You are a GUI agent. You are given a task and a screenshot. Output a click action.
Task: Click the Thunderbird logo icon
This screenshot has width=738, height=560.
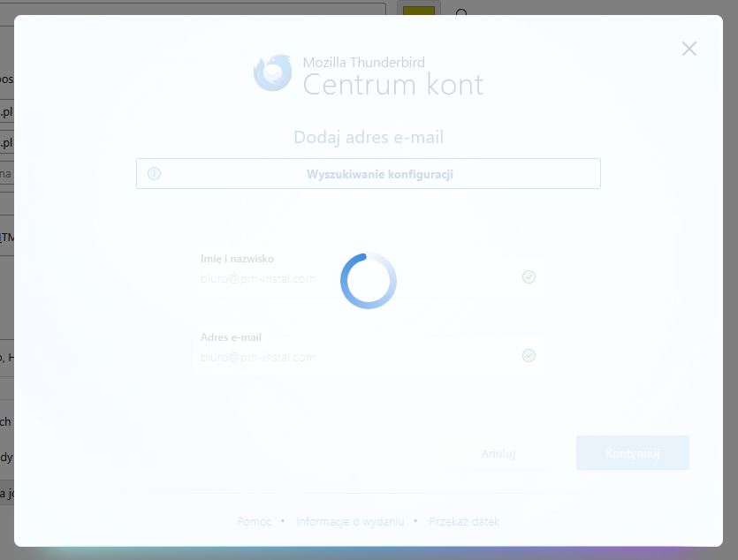tap(272, 73)
